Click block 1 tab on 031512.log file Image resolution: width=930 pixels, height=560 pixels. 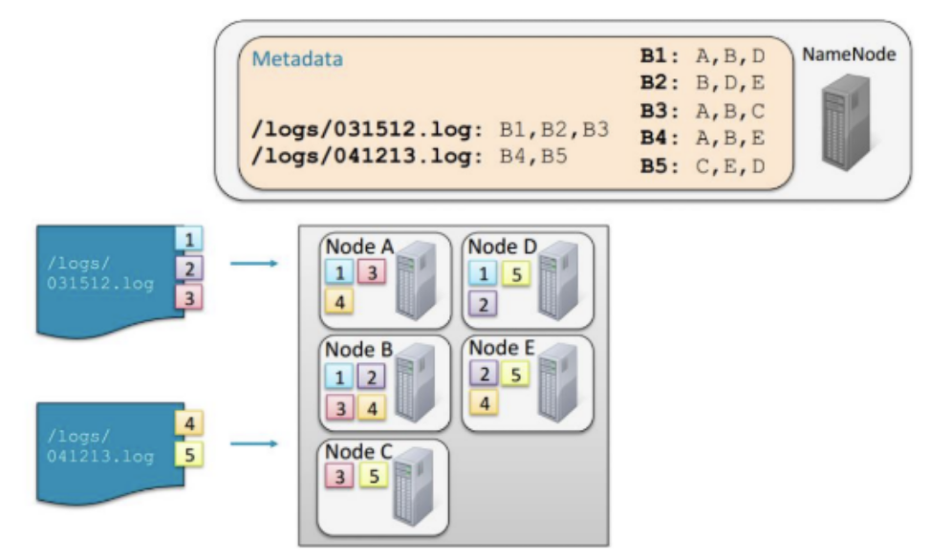pyautogui.click(x=189, y=239)
